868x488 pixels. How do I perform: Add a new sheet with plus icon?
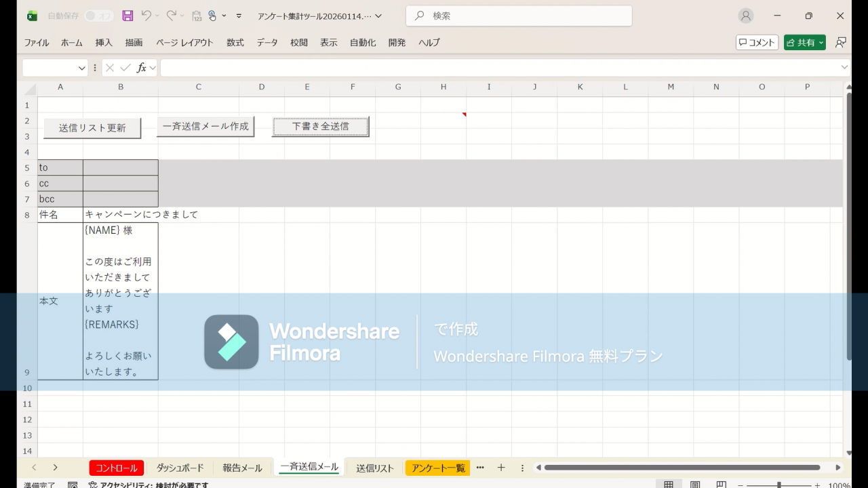(501, 468)
